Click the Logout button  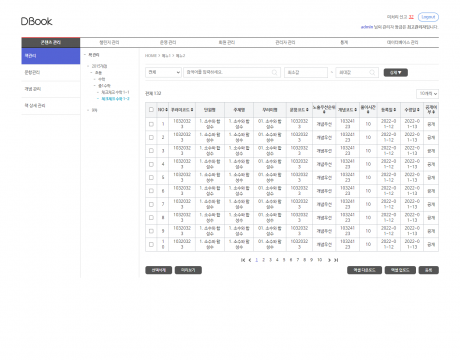428,17
